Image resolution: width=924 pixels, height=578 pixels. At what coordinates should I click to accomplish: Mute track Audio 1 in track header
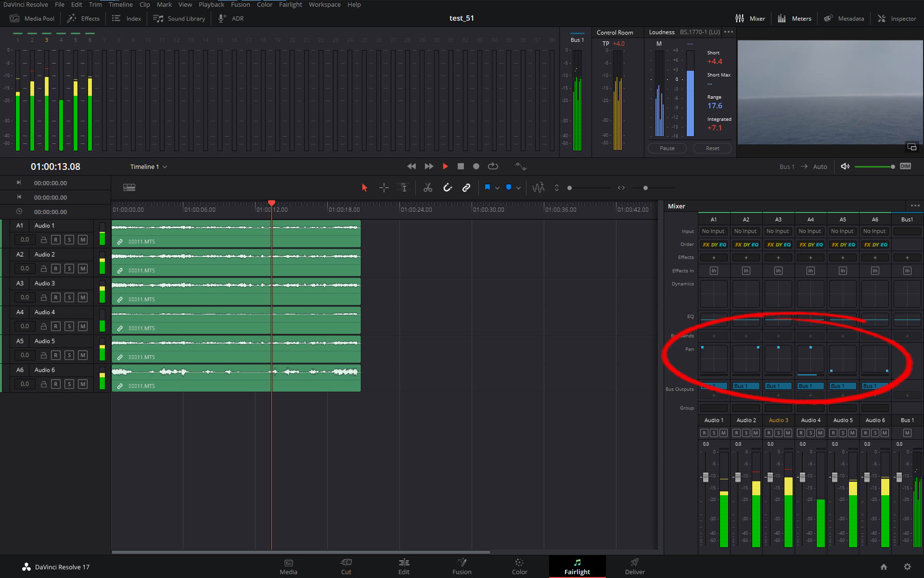coord(83,240)
